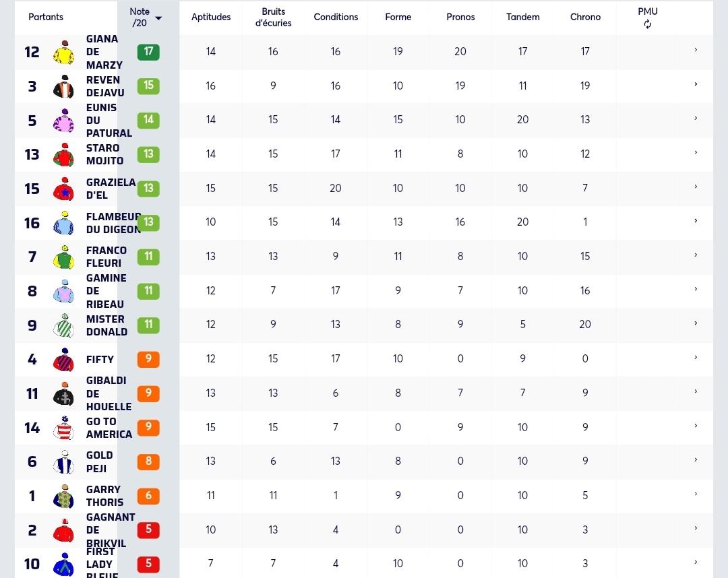Click Garry Thoris's jockey silk icon
The height and width of the screenshot is (578, 728).
click(x=64, y=496)
